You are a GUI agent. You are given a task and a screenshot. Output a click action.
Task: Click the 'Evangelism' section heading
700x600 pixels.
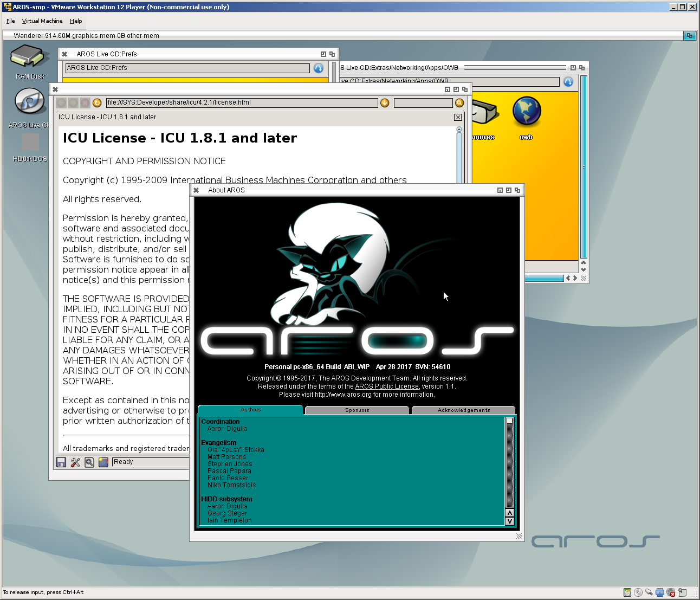[x=218, y=443]
